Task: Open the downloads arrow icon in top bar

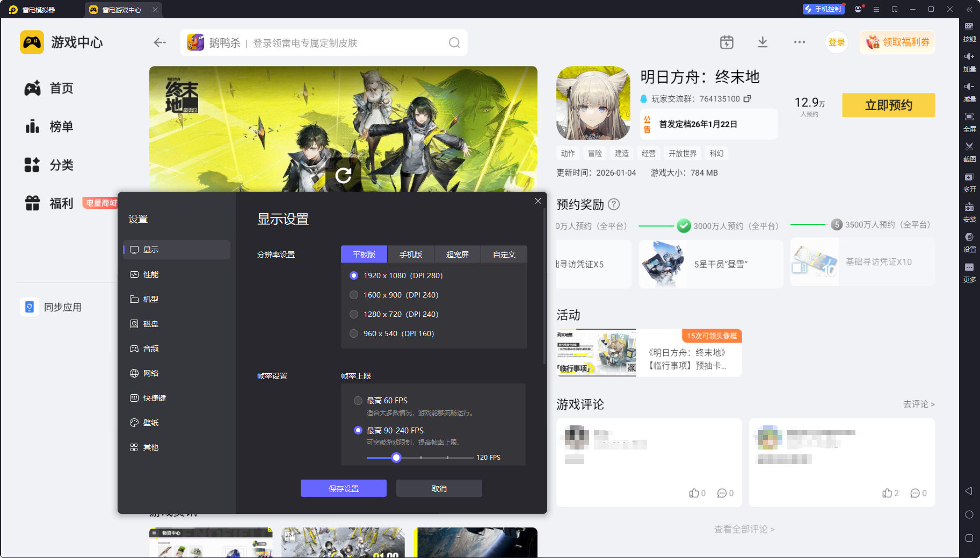Action: pyautogui.click(x=763, y=42)
